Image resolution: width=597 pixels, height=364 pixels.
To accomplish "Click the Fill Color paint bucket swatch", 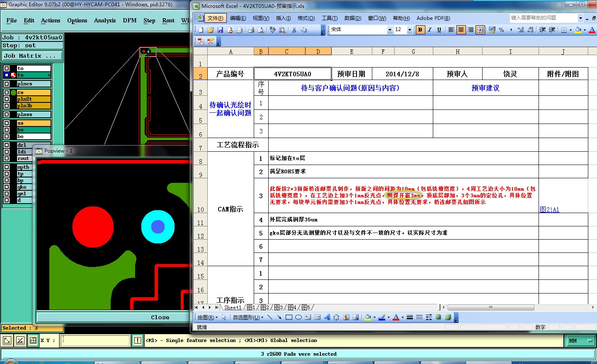I will click(578, 30).
